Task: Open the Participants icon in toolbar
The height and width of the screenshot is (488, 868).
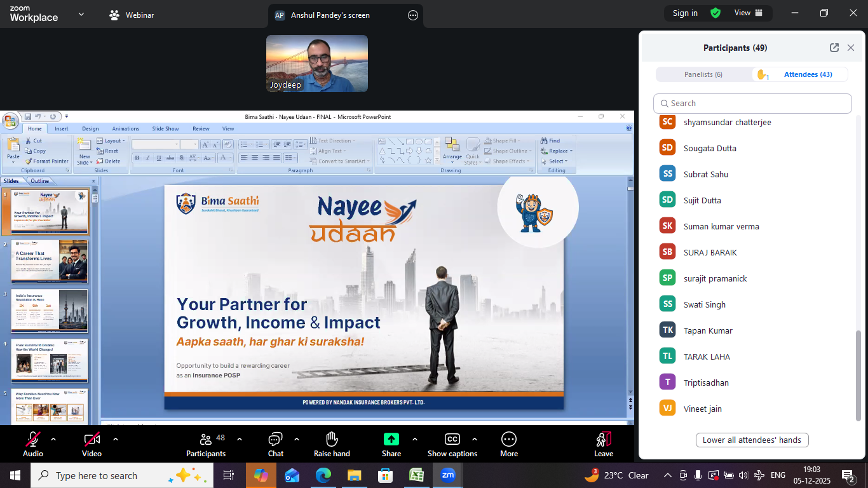Action: [x=205, y=440]
